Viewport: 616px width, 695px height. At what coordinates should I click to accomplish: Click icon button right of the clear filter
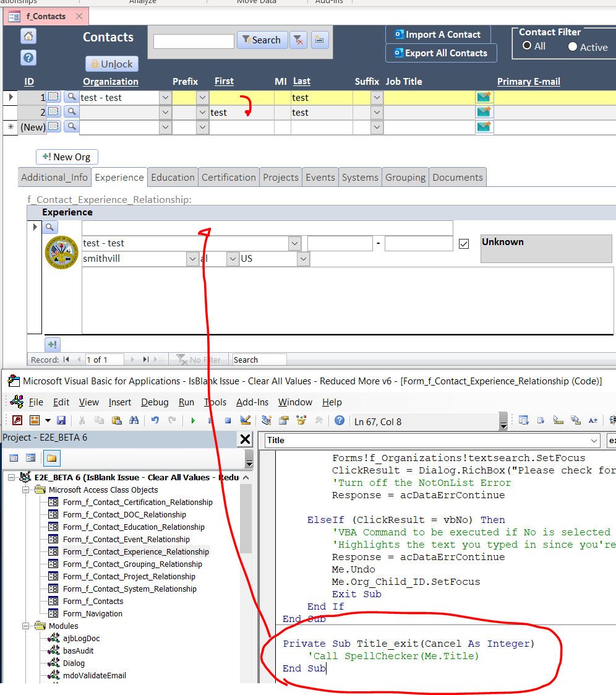(319, 40)
